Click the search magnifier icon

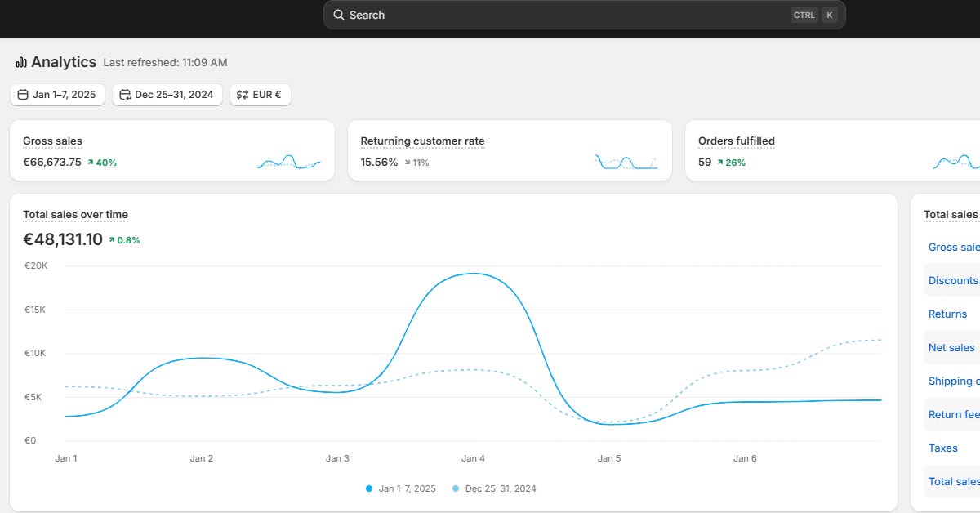point(338,15)
